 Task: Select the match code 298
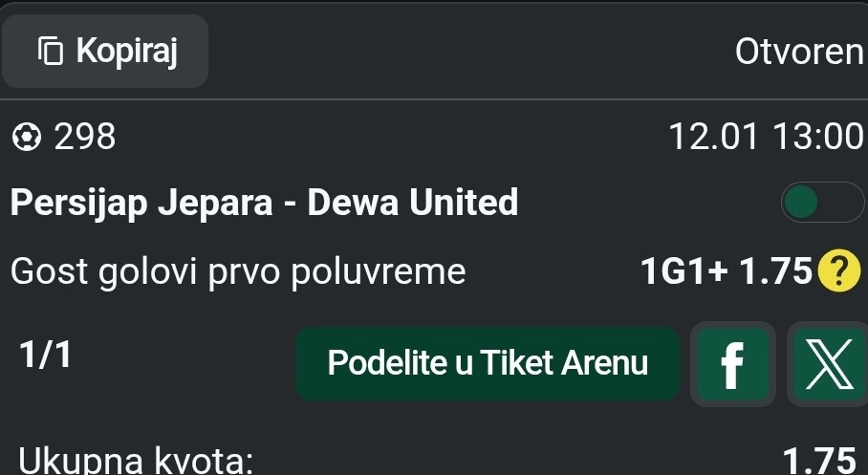(x=85, y=139)
